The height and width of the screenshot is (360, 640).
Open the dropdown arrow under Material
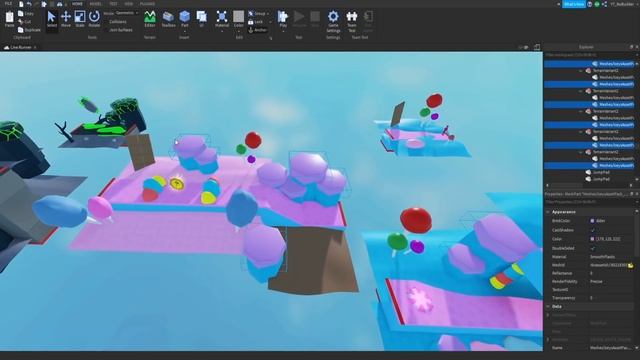[222, 31]
